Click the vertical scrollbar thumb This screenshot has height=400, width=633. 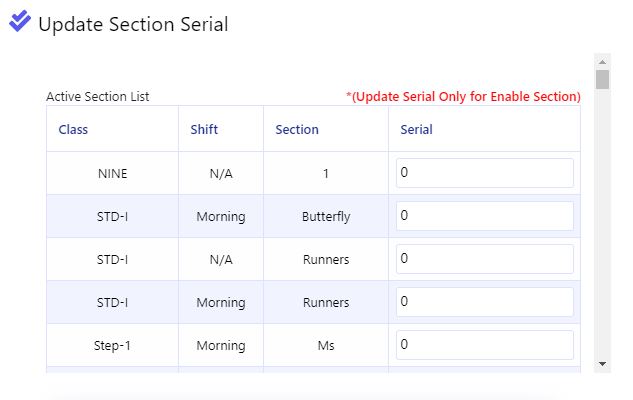602,79
